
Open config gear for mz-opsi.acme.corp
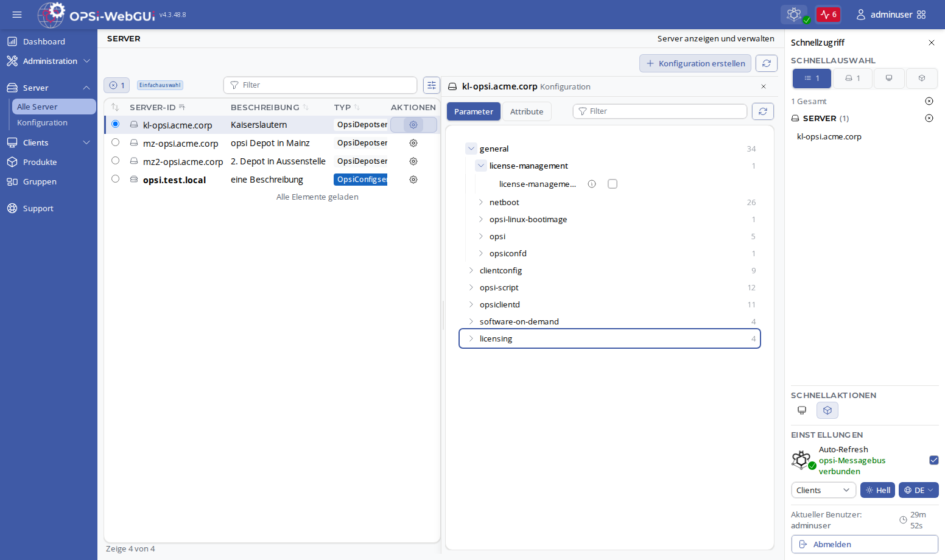(x=413, y=143)
